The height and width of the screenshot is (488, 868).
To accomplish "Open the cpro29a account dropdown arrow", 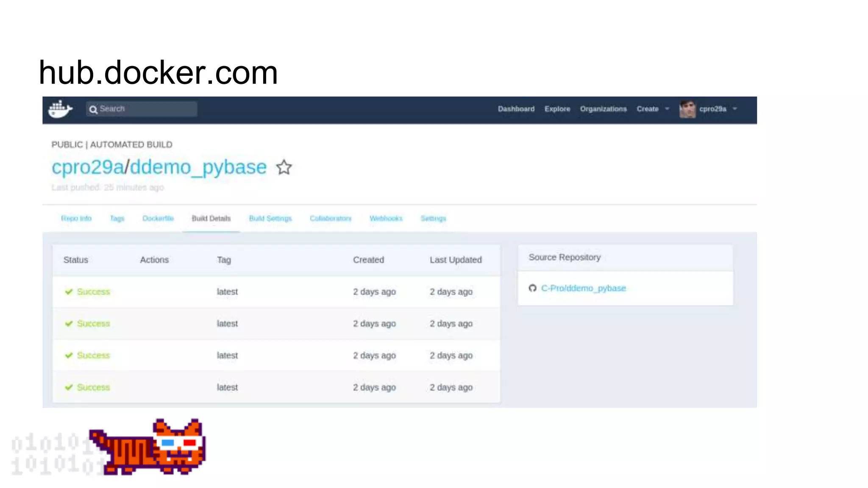I will 734,109.
